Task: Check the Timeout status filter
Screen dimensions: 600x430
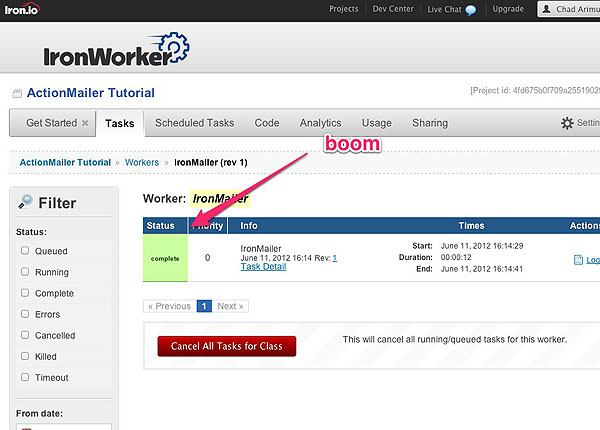Action: [25, 377]
